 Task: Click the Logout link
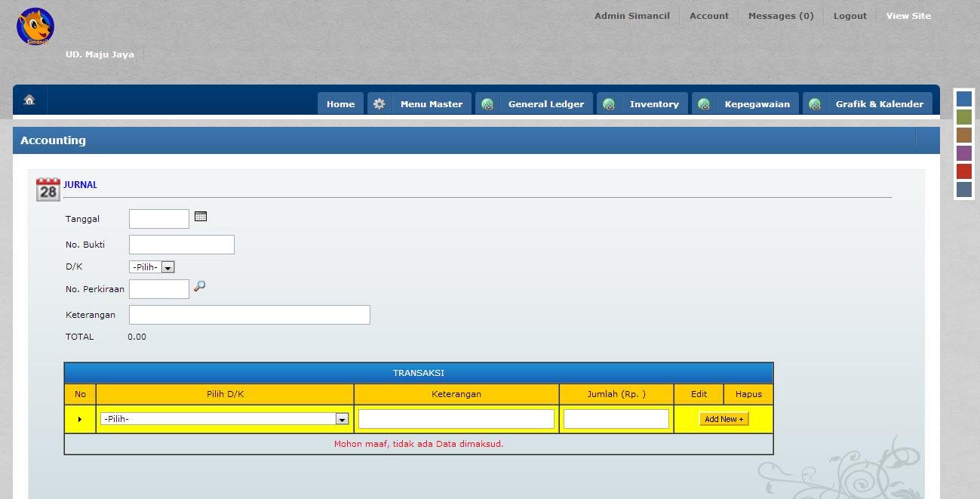(849, 15)
